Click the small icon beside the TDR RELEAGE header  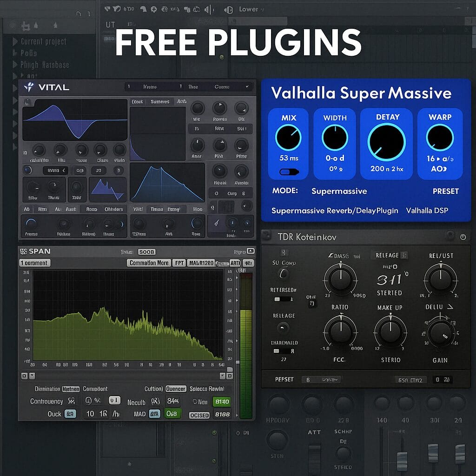[x=404, y=255]
